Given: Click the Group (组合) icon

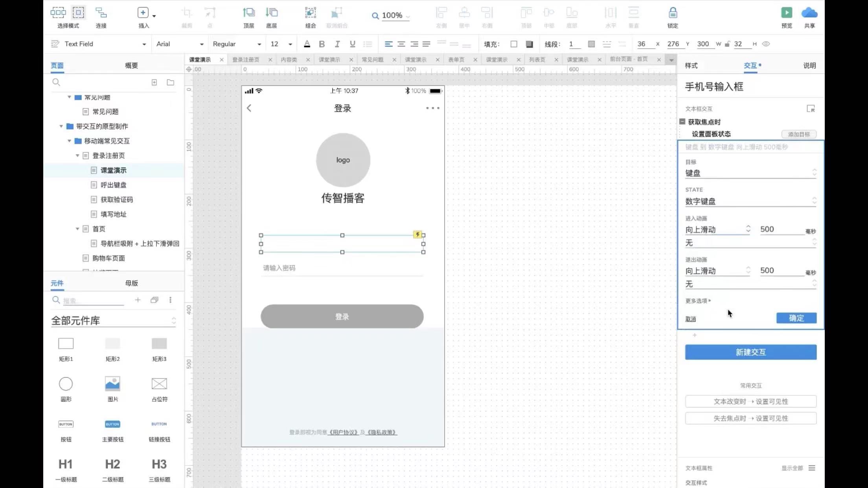Looking at the screenshot, I should point(310,13).
